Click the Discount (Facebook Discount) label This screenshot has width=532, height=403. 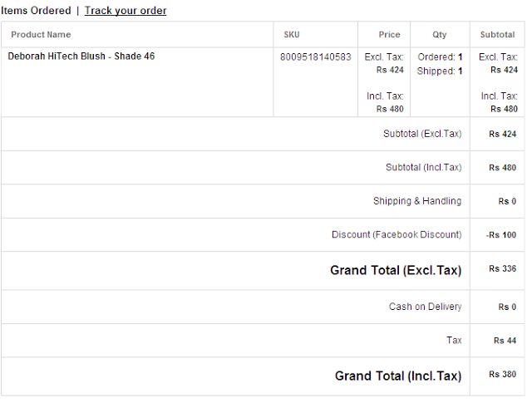pyautogui.click(x=397, y=235)
